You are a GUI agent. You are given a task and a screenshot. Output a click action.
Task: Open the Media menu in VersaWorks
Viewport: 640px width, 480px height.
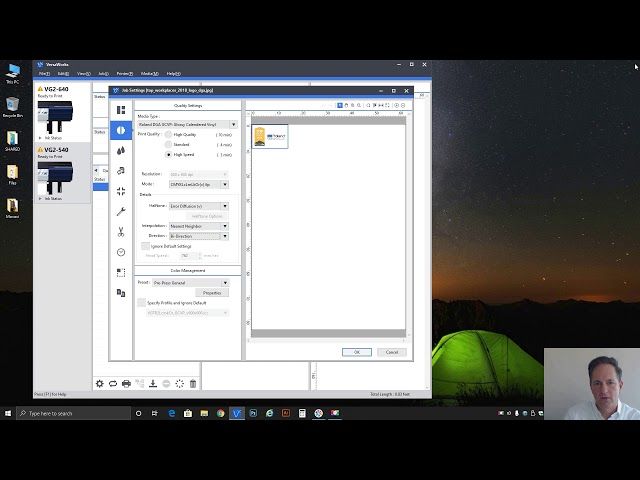coord(148,73)
